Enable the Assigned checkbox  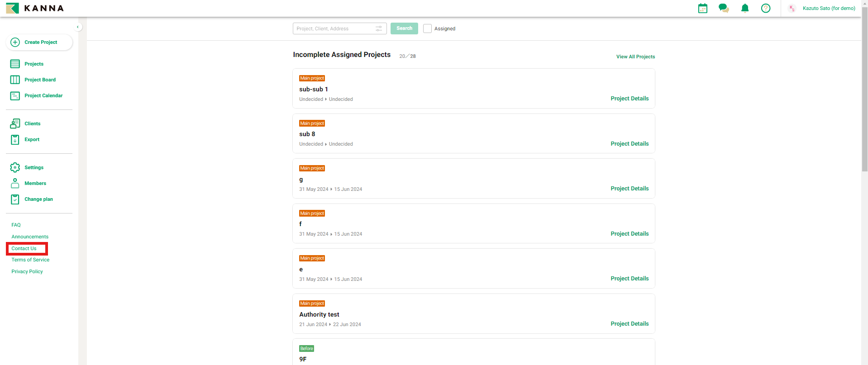(427, 28)
